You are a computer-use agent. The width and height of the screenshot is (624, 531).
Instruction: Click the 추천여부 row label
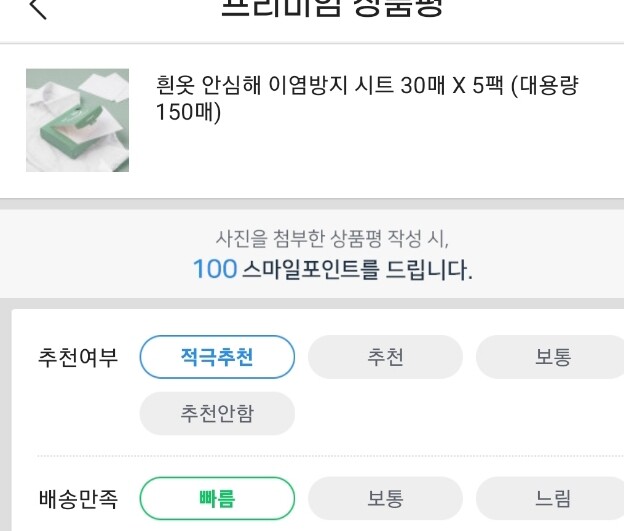point(78,357)
